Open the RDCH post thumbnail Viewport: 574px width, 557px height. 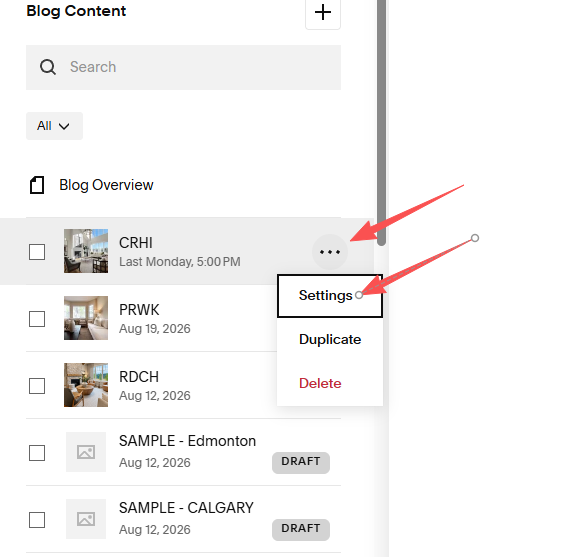[x=86, y=385]
